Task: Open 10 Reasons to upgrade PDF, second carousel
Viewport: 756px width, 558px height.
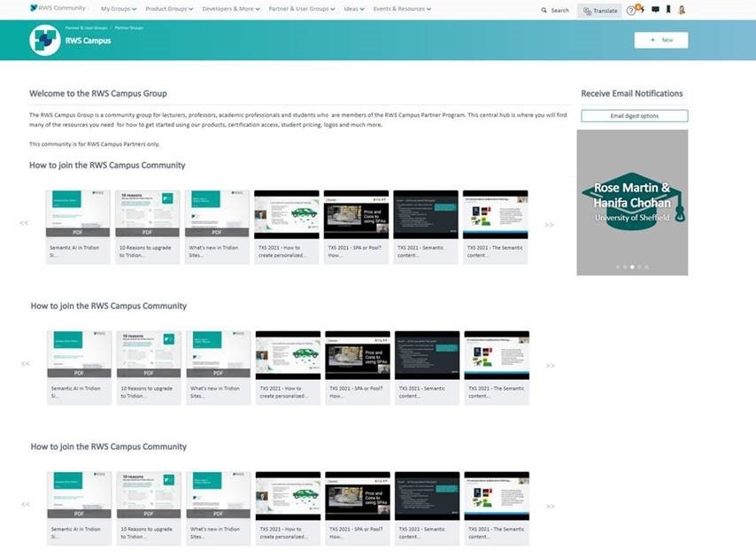Action: [x=149, y=368]
